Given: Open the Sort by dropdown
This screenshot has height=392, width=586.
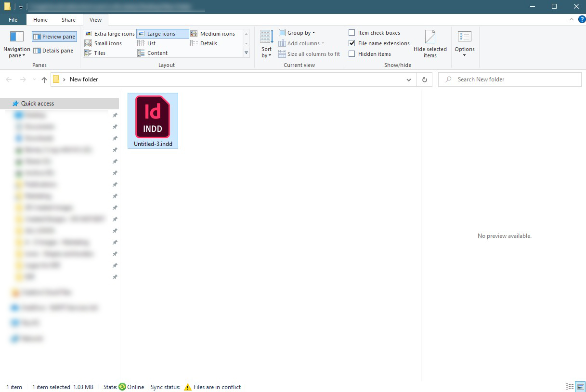Looking at the screenshot, I should [x=265, y=43].
